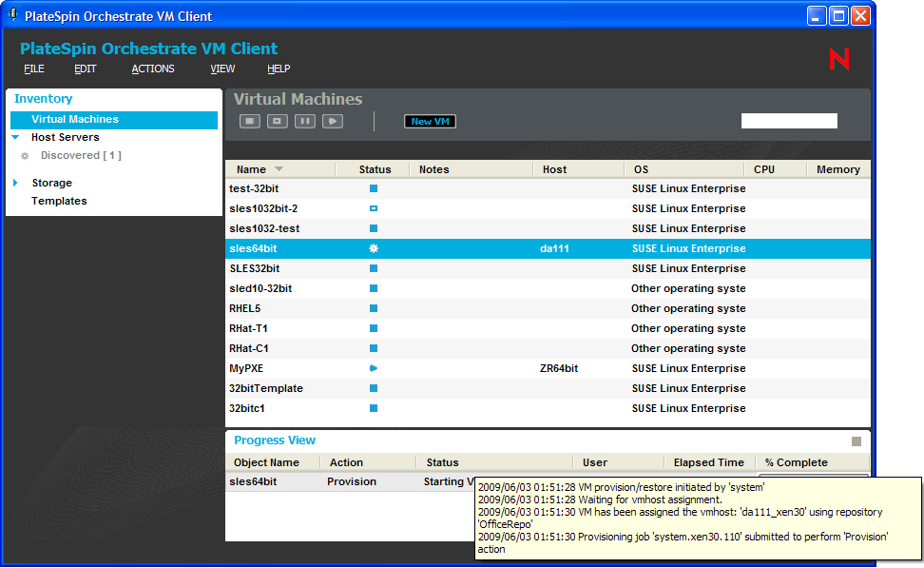The height and width of the screenshot is (568, 924).
Task: Click the Provision action cell in Progress View
Action: [352, 481]
